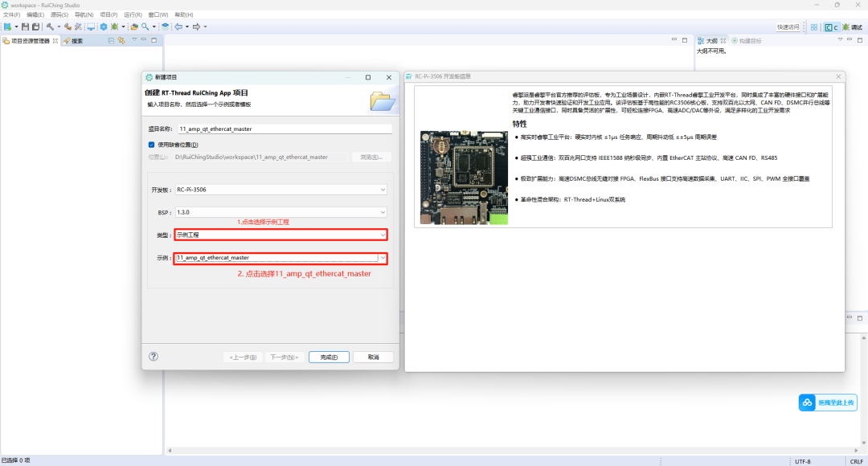Image resolution: width=868 pixels, height=466 pixels.
Task: Open the Debug bug dropdown arrow
Action: [123, 27]
